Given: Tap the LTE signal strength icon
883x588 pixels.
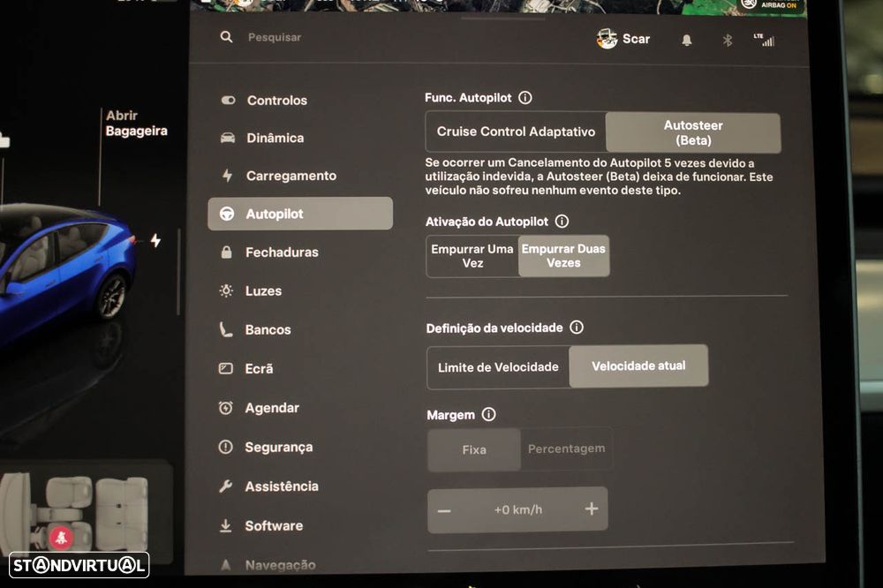Looking at the screenshot, I should pyautogui.click(x=764, y=40).
